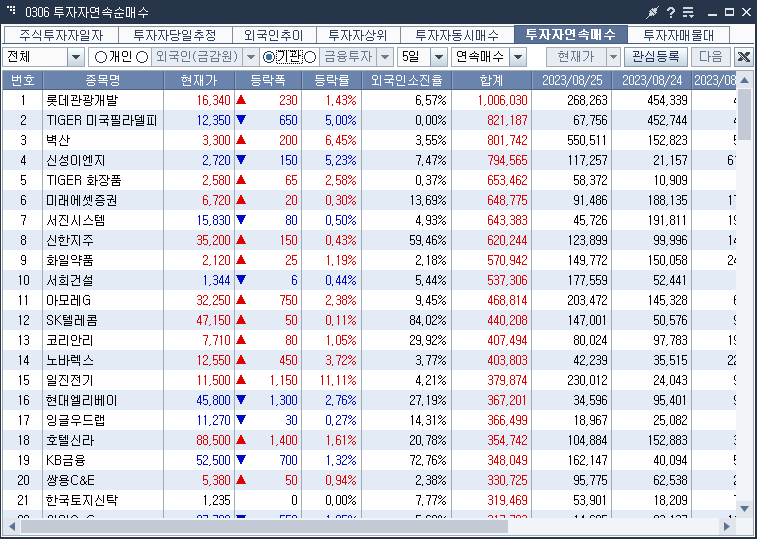Screen dimensions: 757x539
Task: Select SK텔레콤 stock name
Action: coord(72,320)
